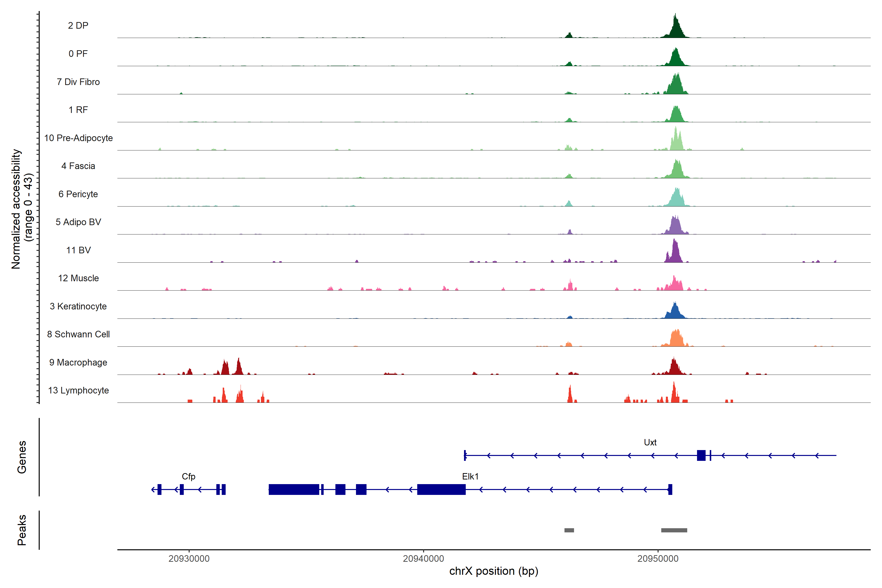Select the 10 Pre-Adipocyte track label
The image size is (882, 588).
(x=78, y=138)
